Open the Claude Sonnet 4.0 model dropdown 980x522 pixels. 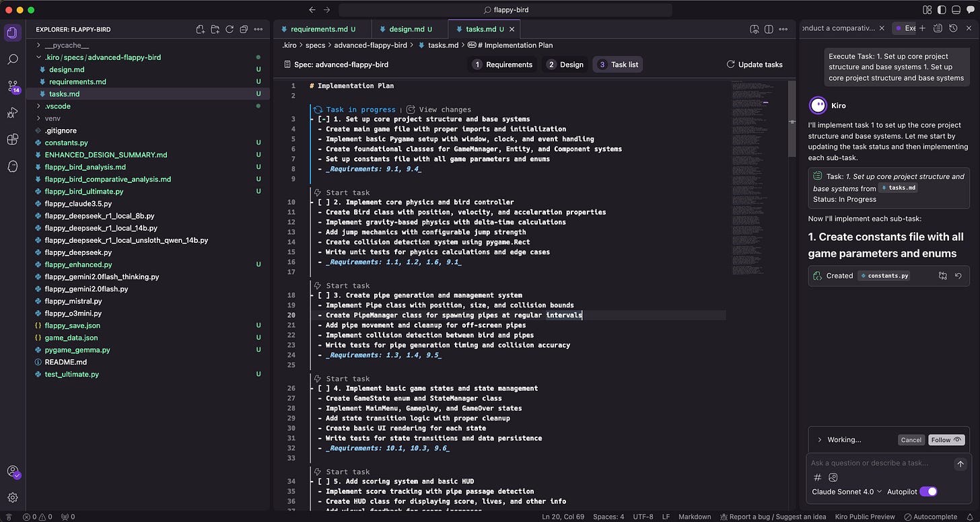point(847,492)
